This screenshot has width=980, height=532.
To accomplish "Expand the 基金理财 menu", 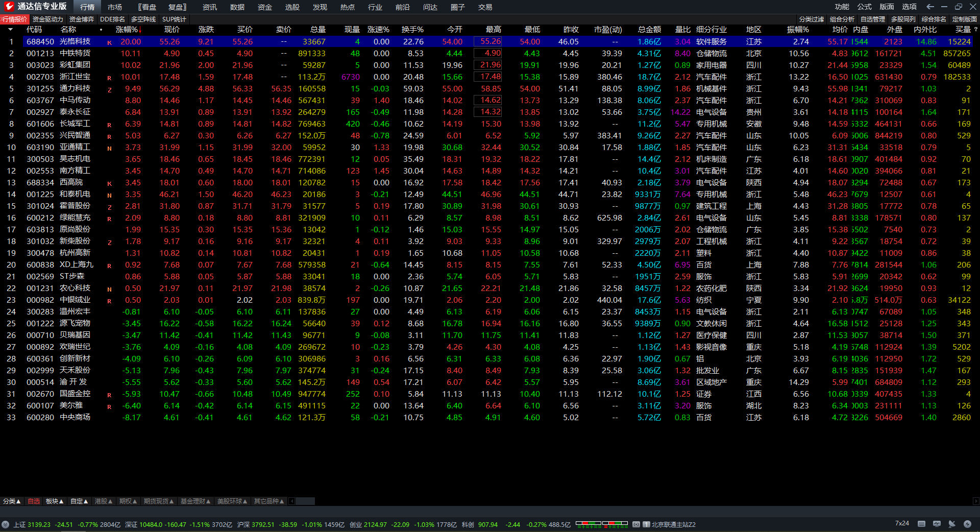I will tap(195, 501).
